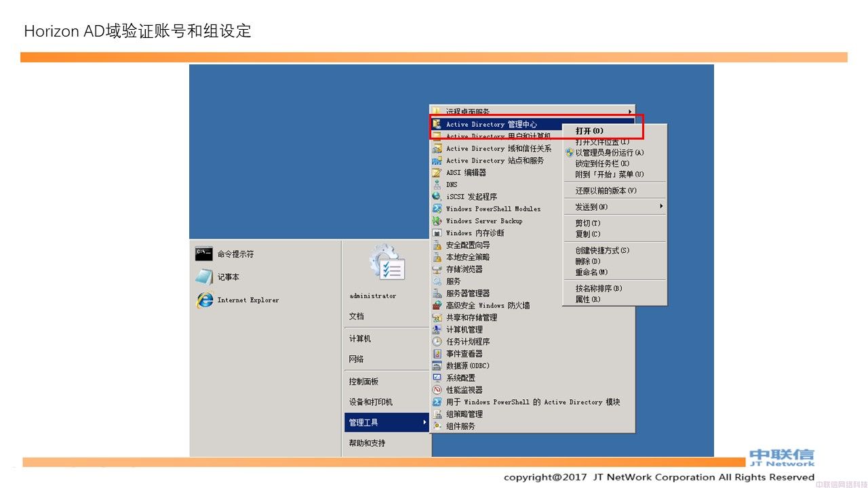
Task: Click the 本地安全策略 icon
Action: pyautogui.click(x=437, y=257)
